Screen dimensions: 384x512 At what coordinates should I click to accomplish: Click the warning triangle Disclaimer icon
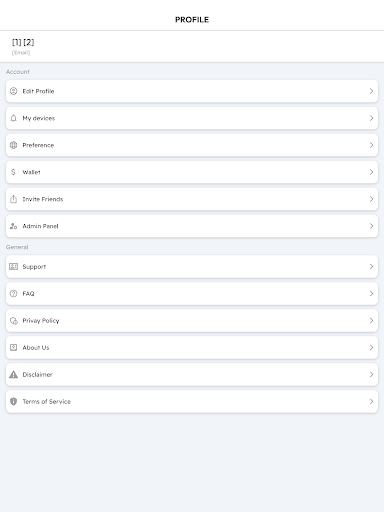point(13,374)
